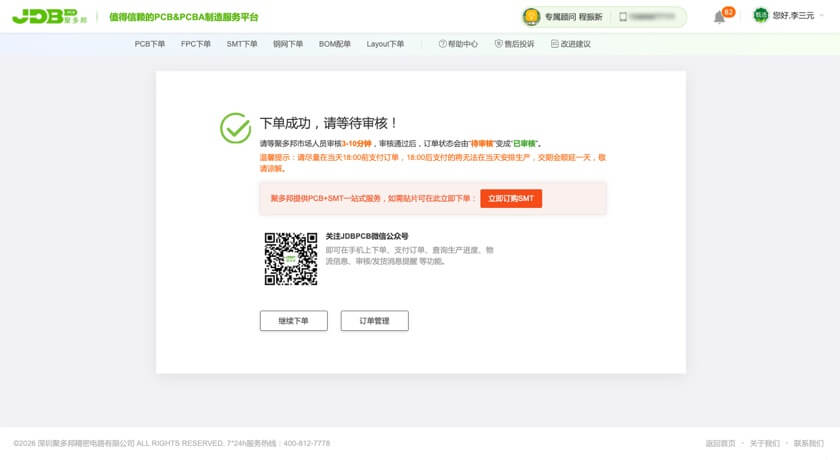Viewport: 840px width, 460px height.
Task: Click the green user avatar badge
Action: point(761,16)
